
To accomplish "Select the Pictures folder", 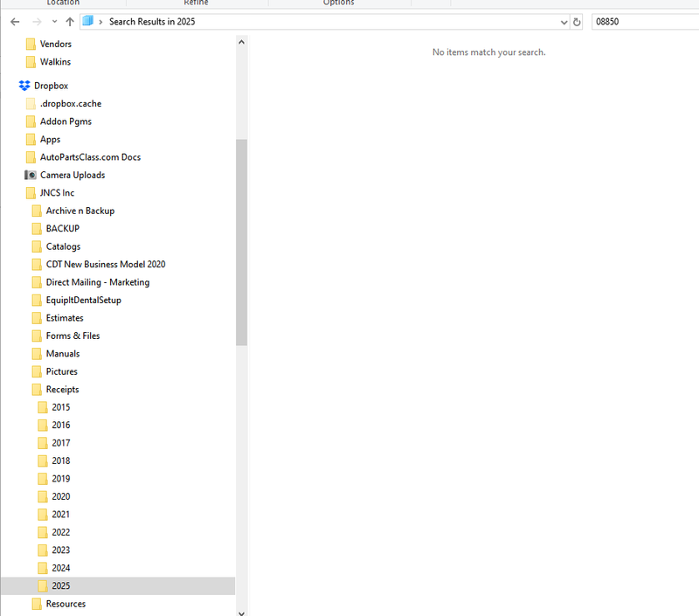I will (61, 371).
